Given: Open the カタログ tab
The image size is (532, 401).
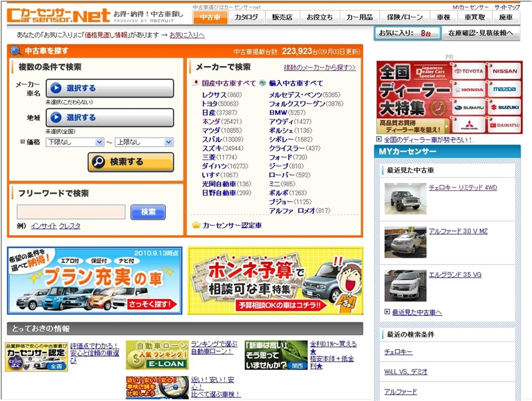Looking at the screenshot, I should 247,18.
